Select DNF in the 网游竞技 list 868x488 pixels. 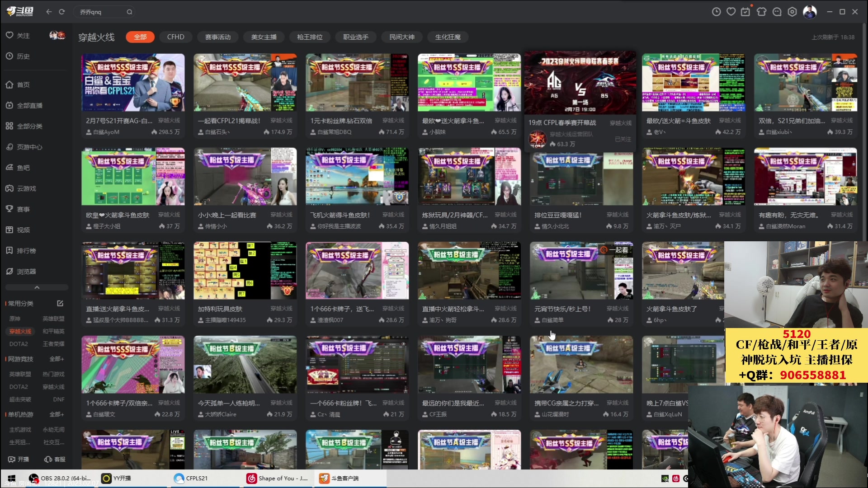pos(59,400)
